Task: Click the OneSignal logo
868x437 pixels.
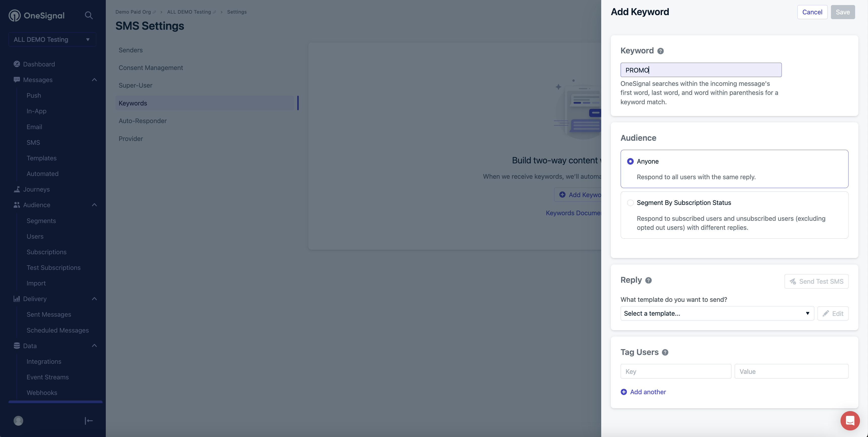Action: (x=36, y=16)
